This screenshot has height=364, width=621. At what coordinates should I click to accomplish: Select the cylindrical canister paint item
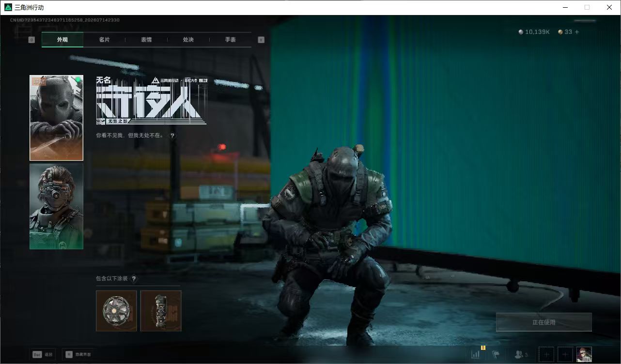coord(161,311)
